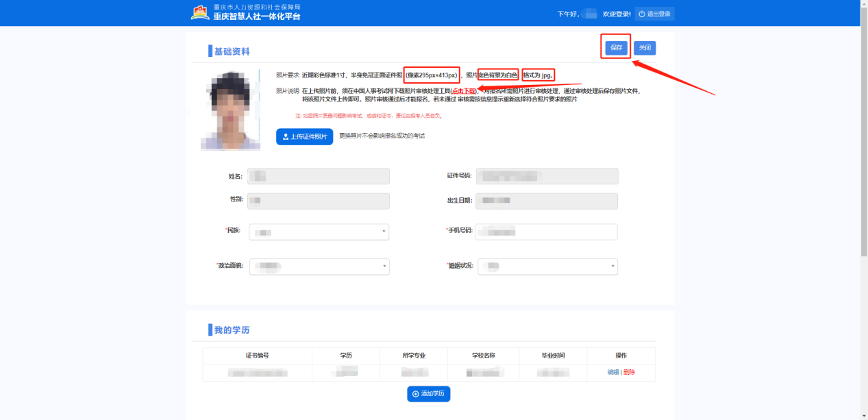Viewport: 868px width, 420px height.
Task: Focus the 手机号码 input field
Action: click(x=547, y=232)
